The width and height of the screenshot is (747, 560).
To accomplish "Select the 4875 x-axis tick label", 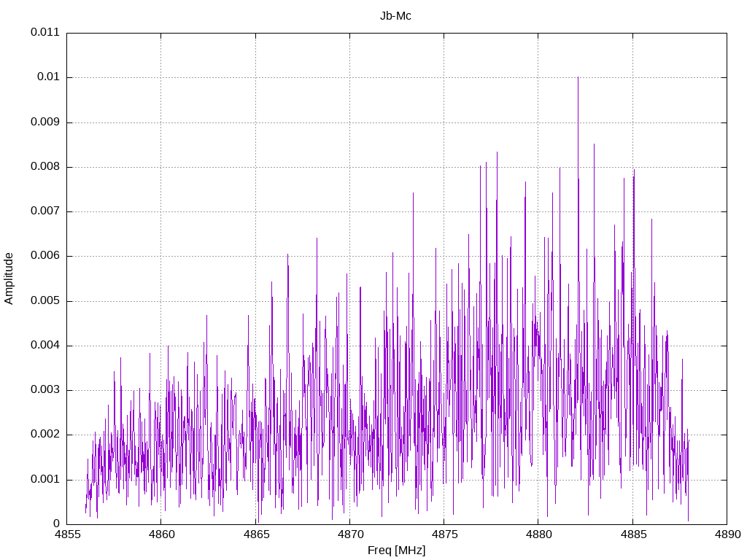I will 444,534.
